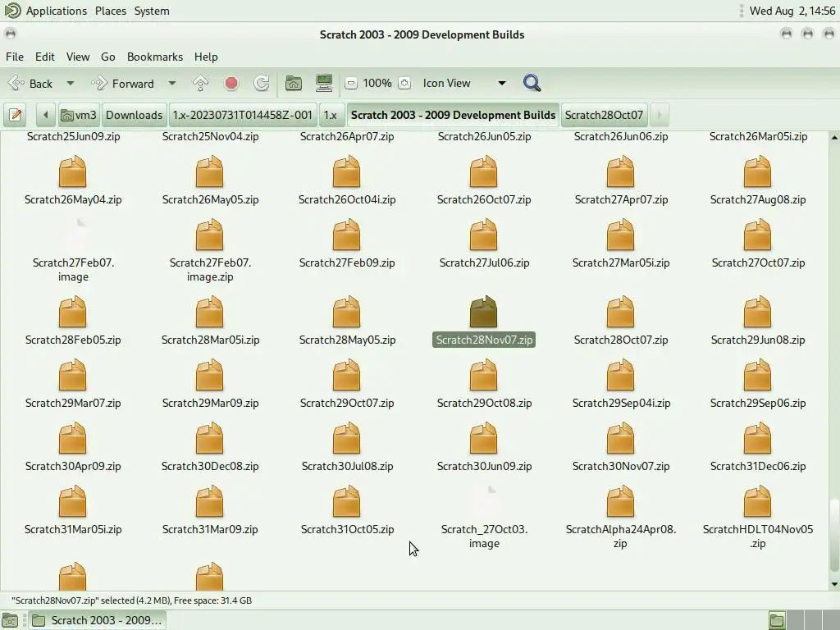Go to vm3 home in path bar
The image size is (840, 630).
79,115
